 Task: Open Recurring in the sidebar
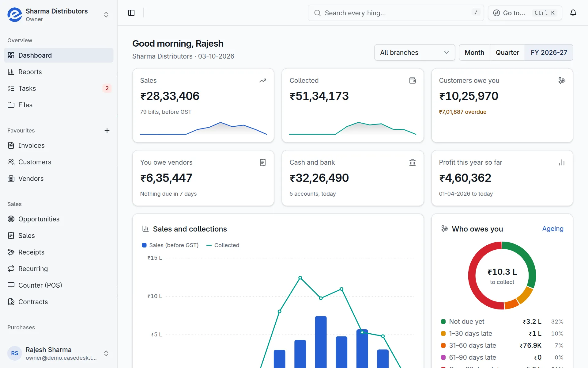point(58,269)
